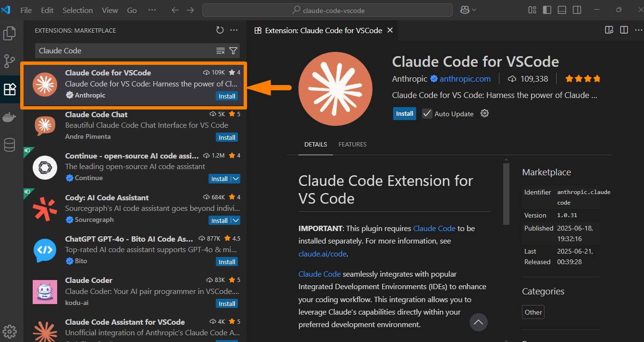644x342 pixels.
Task: Open the Selection menu
Action: (77, 10)
